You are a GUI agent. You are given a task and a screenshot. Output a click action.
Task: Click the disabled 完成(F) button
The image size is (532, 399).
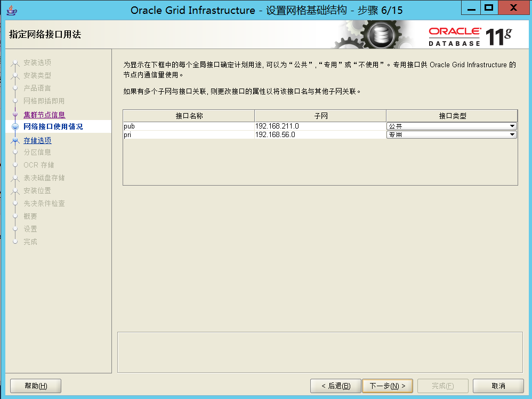[x=443, y=386]
